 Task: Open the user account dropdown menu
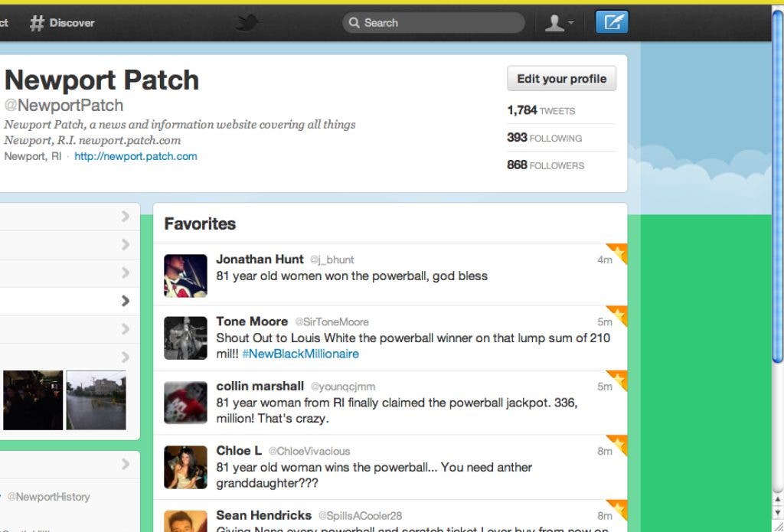(559, 22)
